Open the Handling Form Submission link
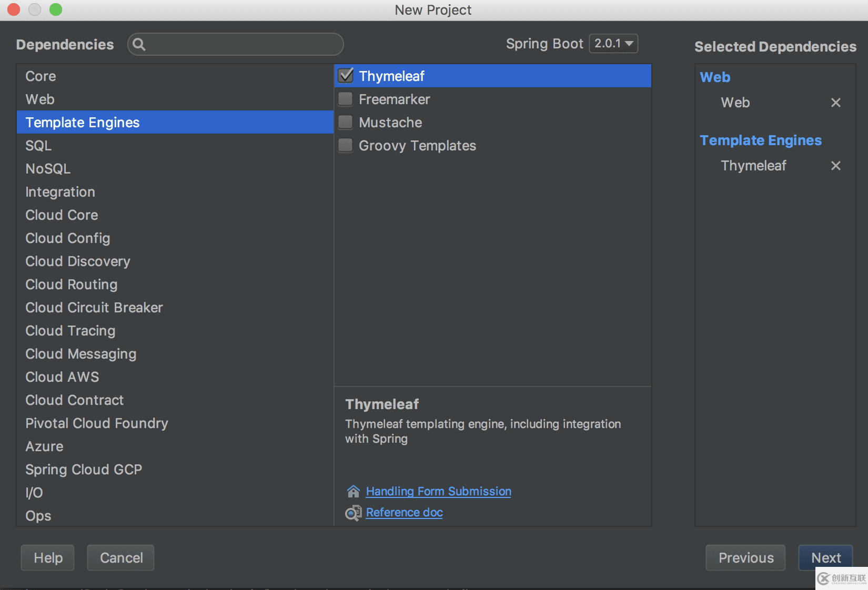This screenshot has width=868, height=590. click(x=438, y=491)
